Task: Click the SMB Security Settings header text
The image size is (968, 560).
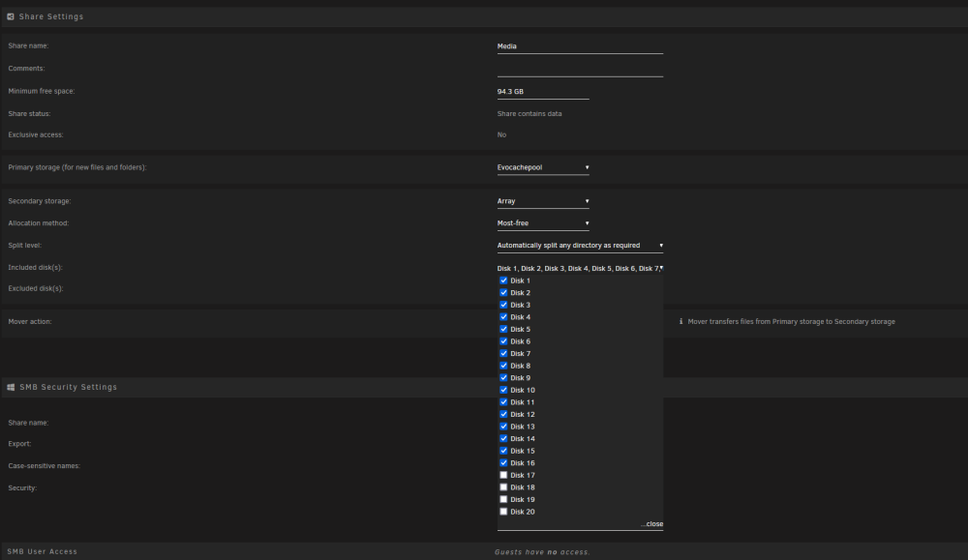Action: pos(68,387)
